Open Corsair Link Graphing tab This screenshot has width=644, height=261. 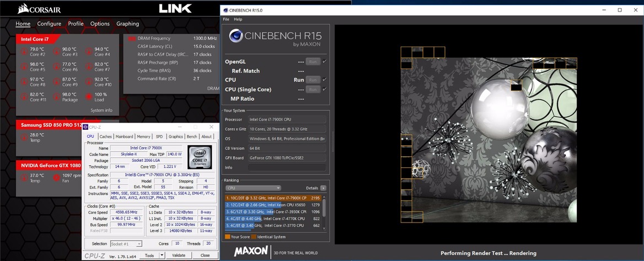coord(128,24)
